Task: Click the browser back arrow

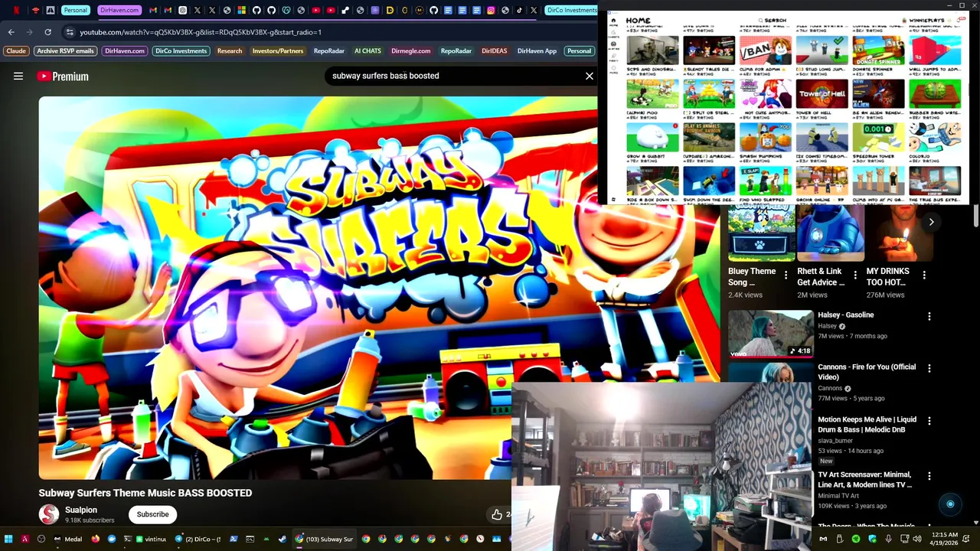Action: (x=11, y=32)
